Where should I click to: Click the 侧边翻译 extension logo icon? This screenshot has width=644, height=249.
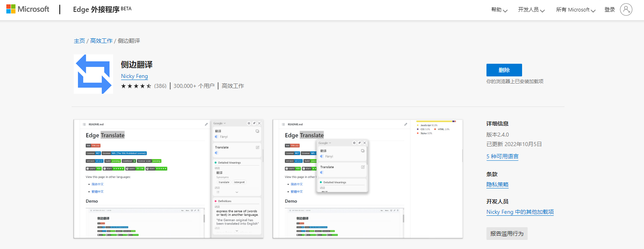pyautogui.click(x=93, y=74)
